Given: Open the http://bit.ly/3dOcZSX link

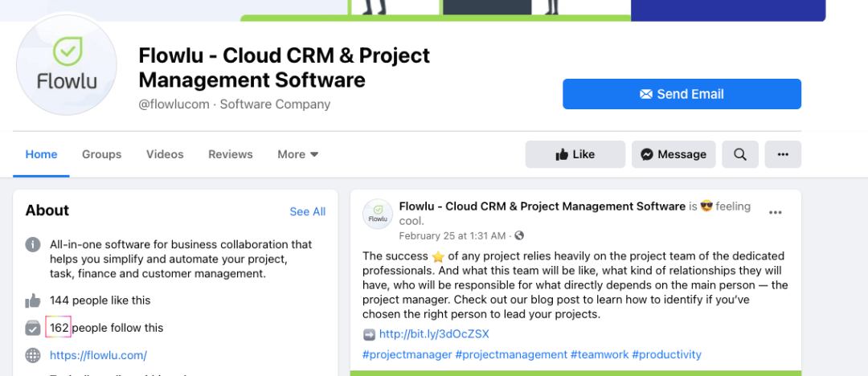Looking at the screenshot, I should [x=434, y=334].
